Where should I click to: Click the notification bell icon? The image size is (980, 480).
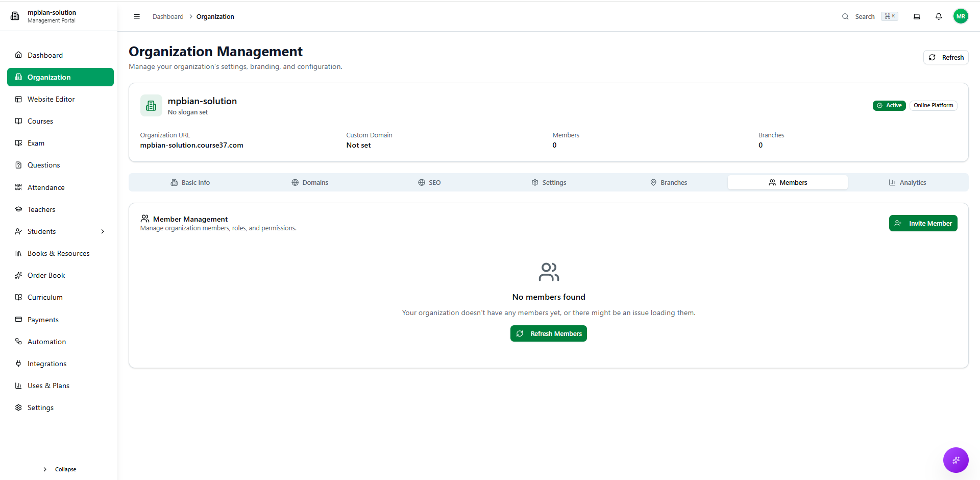click(x=938, y=16)
